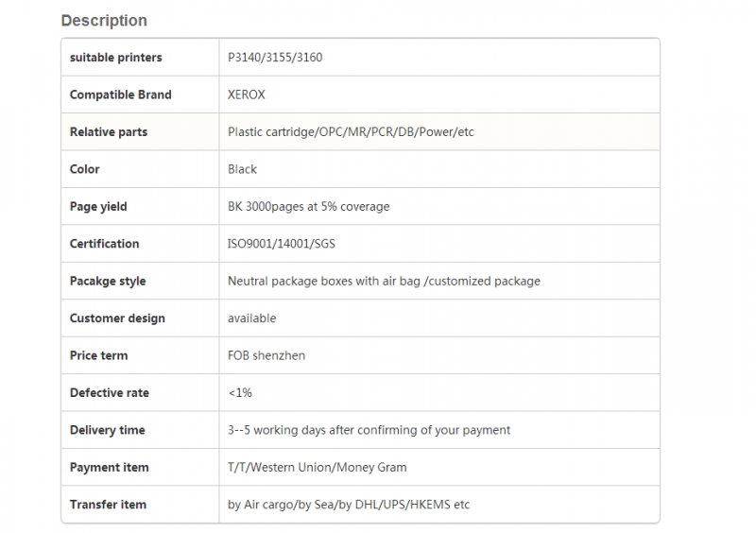Screen dimensions: 756x533
Task: Select the Defective rate <1% value
Action: (240, 392)
